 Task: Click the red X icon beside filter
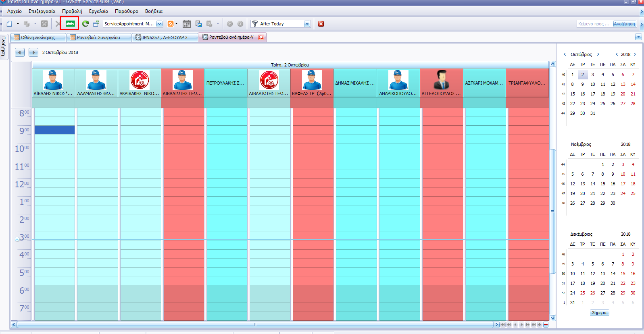(x=321, y=24)
